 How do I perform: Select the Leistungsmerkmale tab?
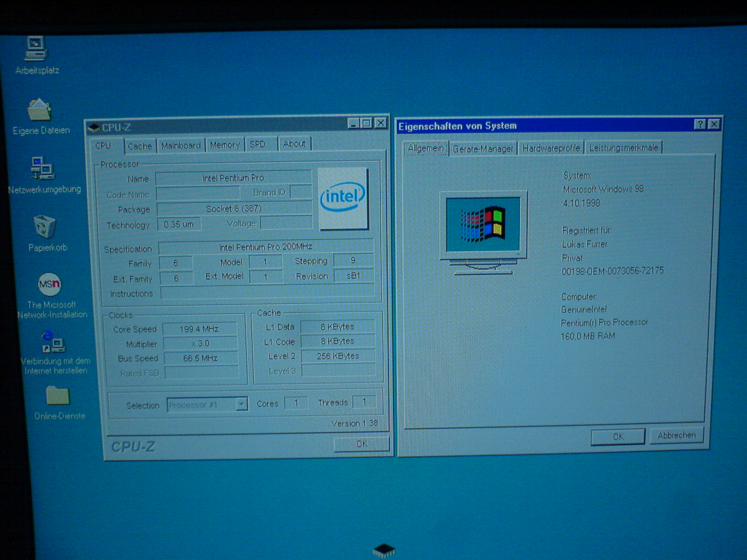tap(623, 148)
